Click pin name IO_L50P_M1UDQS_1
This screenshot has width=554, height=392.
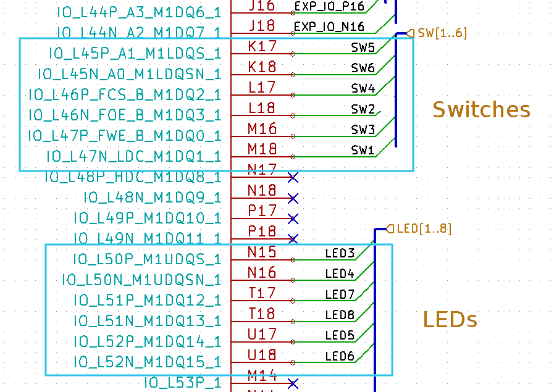point(147,259)
